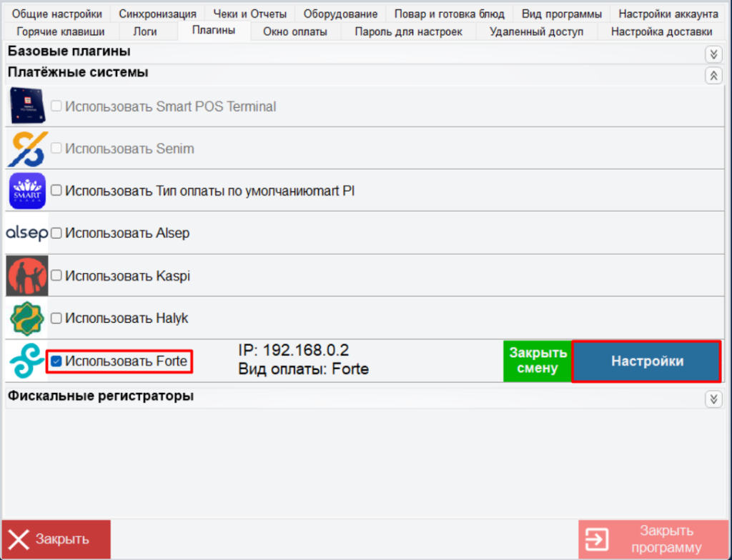Click the X icon on Закрыть button
Viewport: 732px width, 560px height.
click(20, 539)
